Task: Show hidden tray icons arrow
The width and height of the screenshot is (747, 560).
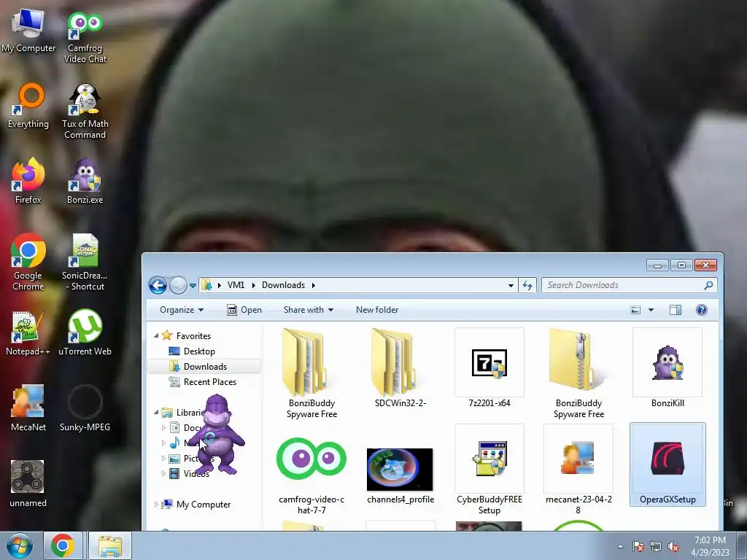Action: (620, 546)
